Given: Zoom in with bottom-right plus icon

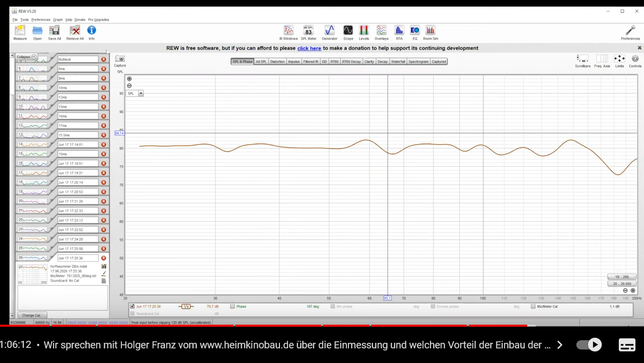Looking at the screenshot, I should click(633, 290).
